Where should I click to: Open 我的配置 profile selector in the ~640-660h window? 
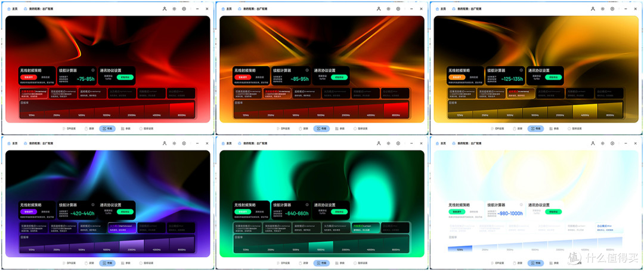[253, 143]
